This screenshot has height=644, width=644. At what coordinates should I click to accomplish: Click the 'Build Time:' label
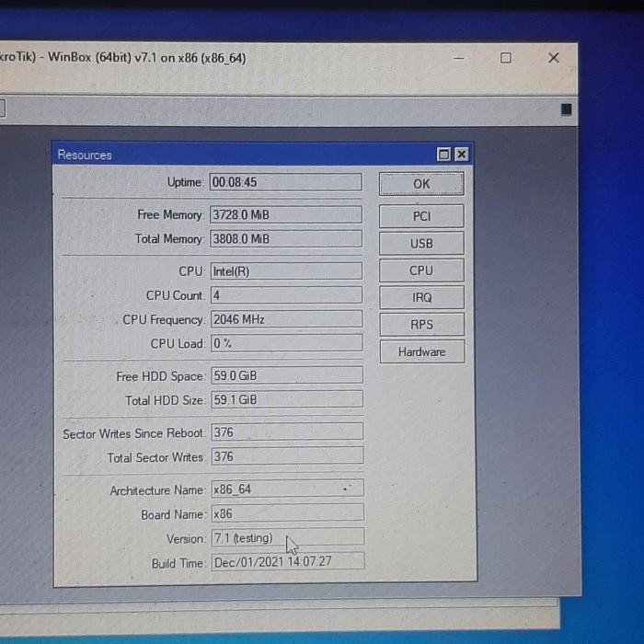point(178,563)
